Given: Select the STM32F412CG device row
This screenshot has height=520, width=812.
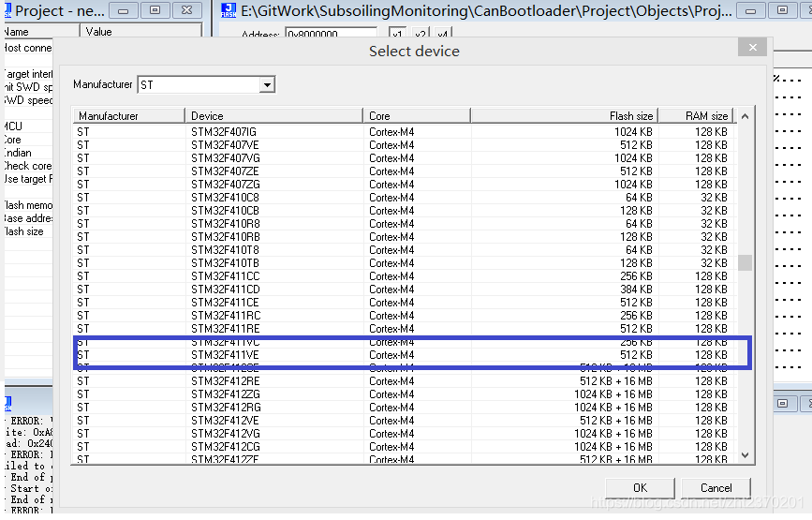Looking at the screenshot, I should coord(404,447).
